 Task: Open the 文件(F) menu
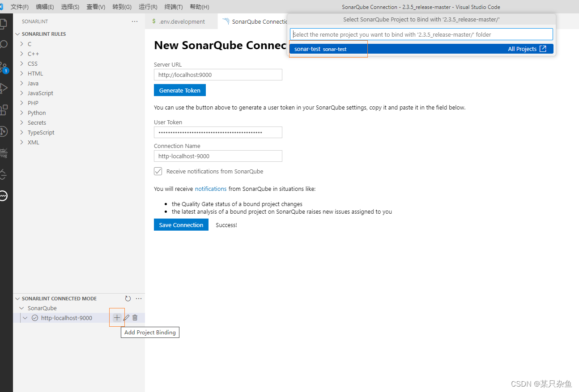tap(20, 7)
